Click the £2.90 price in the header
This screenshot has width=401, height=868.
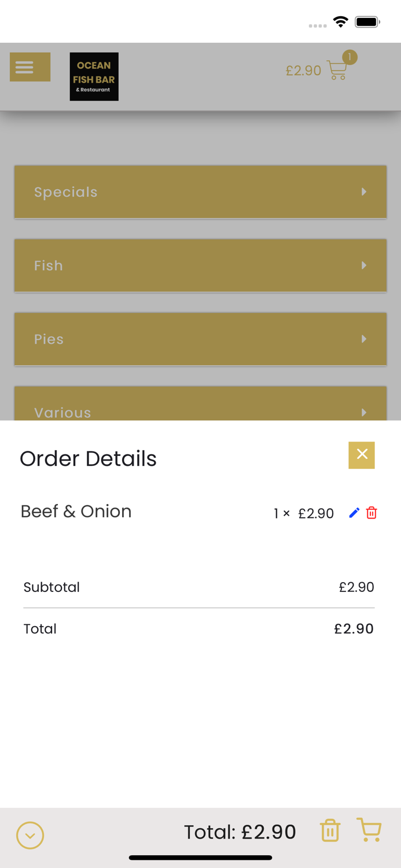(303, 70)
